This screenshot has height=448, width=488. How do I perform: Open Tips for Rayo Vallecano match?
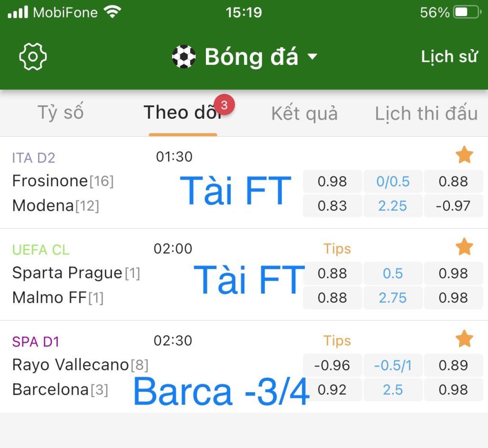click(x=337, y=341)
